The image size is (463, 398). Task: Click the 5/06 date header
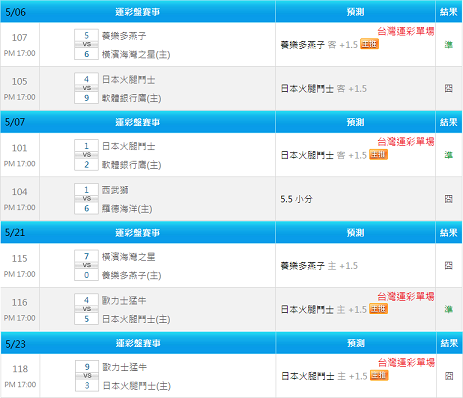click(15, 12)
